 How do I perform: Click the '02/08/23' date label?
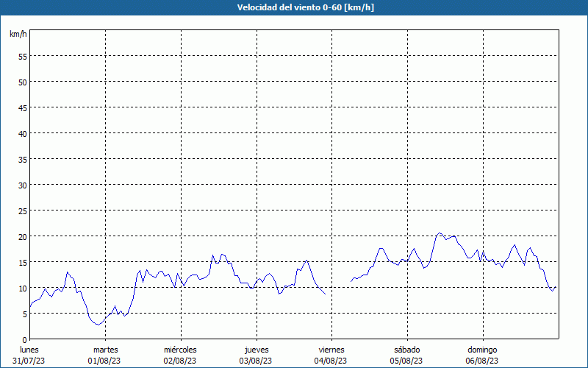[180, 361]
